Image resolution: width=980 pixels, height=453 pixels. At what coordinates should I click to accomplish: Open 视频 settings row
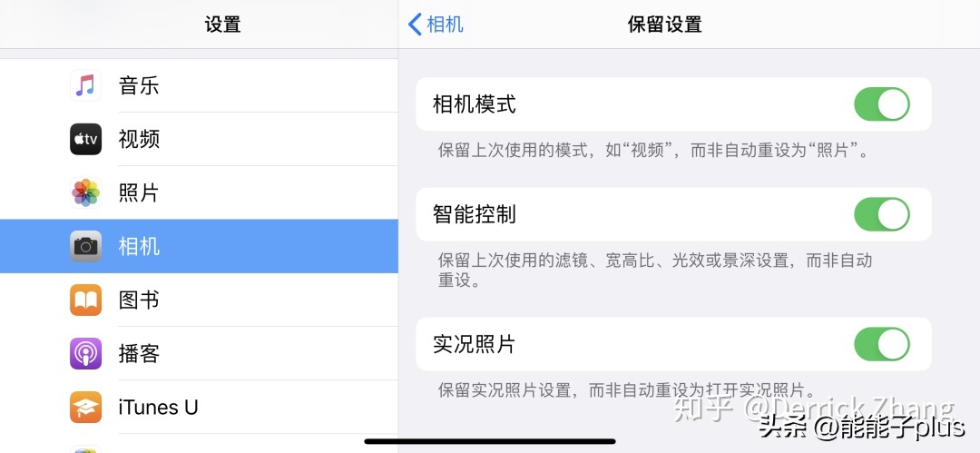pyautogui.click(x=199, y=139)
